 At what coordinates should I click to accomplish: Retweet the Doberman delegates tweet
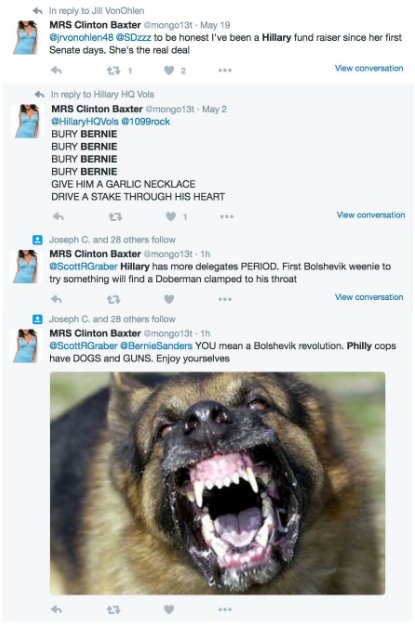tap(113, 299)
